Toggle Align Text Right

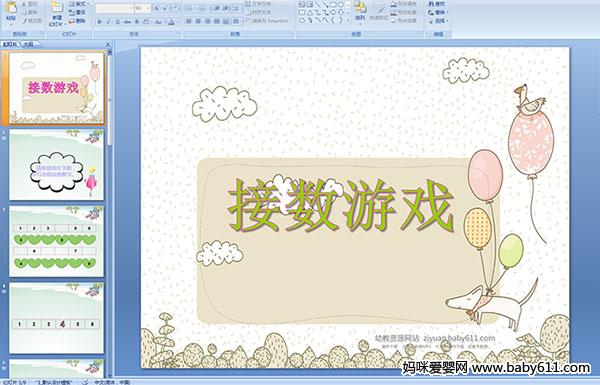click(x=207, y=21)
